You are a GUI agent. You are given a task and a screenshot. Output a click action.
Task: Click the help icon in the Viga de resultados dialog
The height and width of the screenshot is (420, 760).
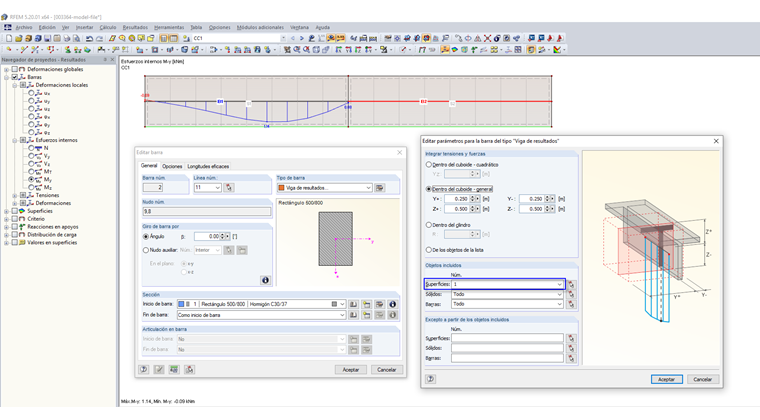click(x=430, y=379)
